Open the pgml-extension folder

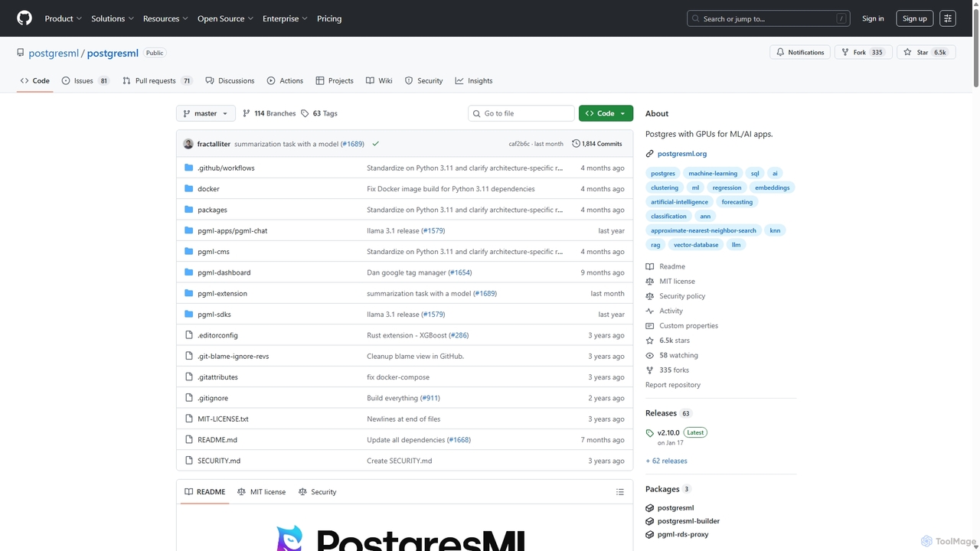pyautogui.click(x=222, y=293)
